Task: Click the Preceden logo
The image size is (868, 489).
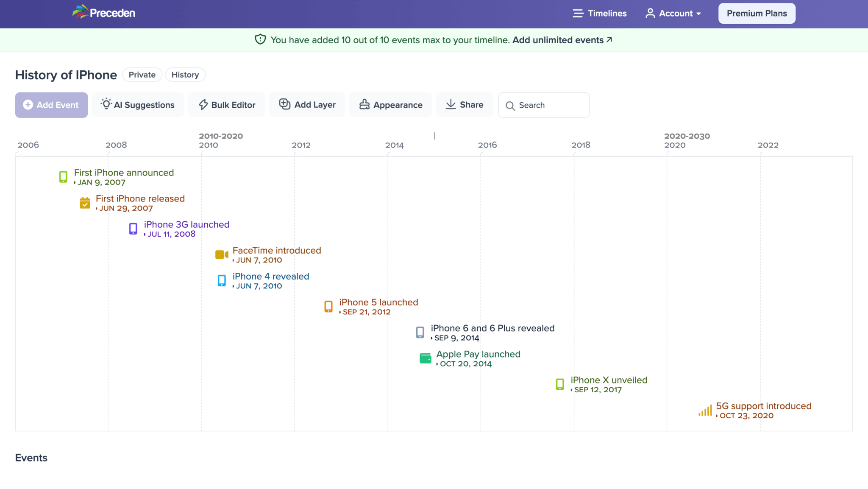Action: click(x=104, y=13)
